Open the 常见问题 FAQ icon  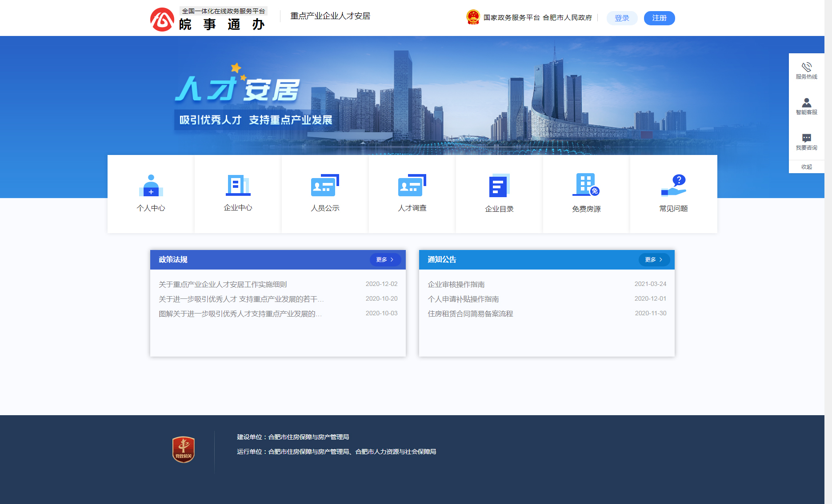tap(673, 193)
